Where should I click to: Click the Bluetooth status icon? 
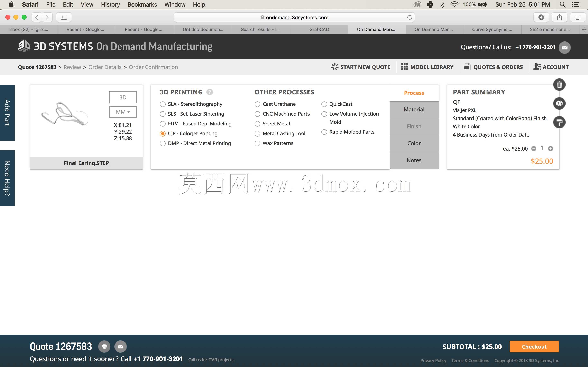click(x=442, y=4)
